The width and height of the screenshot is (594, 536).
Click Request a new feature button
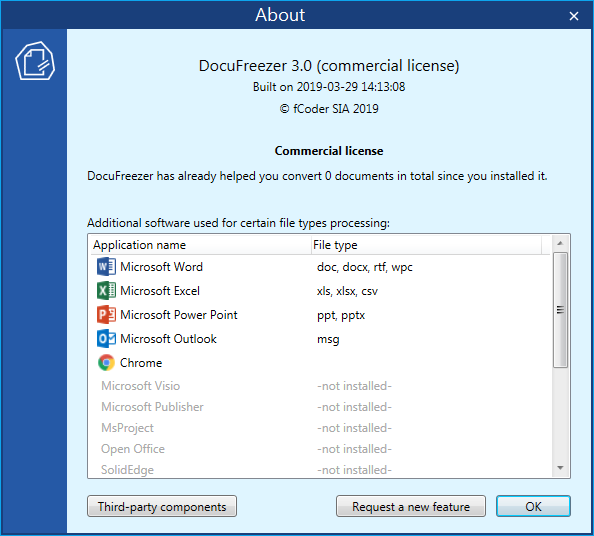click(x=411, y=506)
